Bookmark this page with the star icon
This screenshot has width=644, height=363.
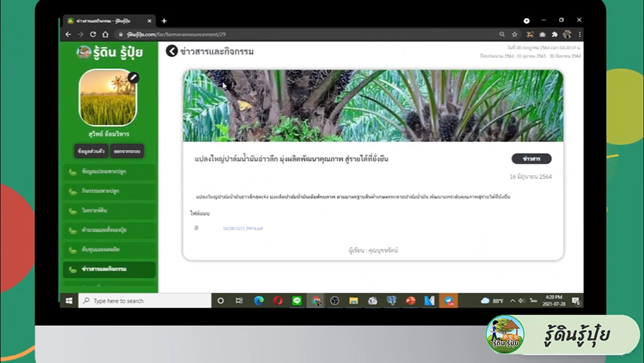[515, 34]
